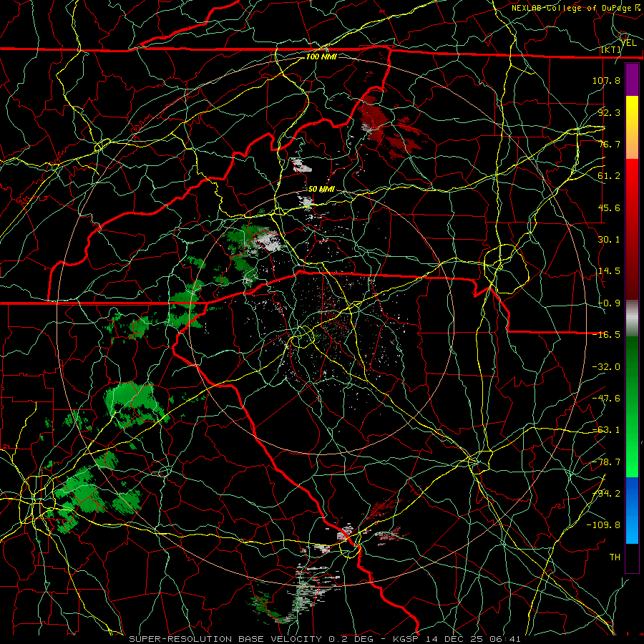
Task: Select the 107.8 value on the velocity scale
Action: click(x=606, y=80)
